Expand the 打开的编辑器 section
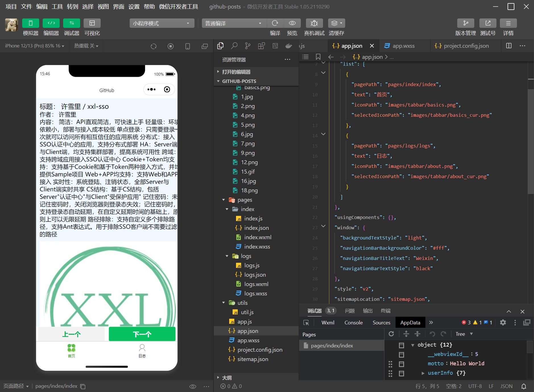This screenshot has height=392, width=534. point(256,72)
